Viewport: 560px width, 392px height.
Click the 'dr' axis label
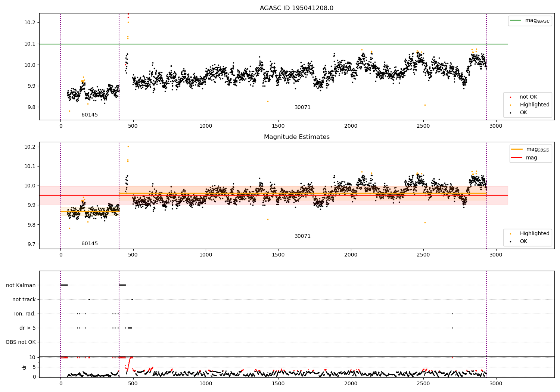(24, 367)
